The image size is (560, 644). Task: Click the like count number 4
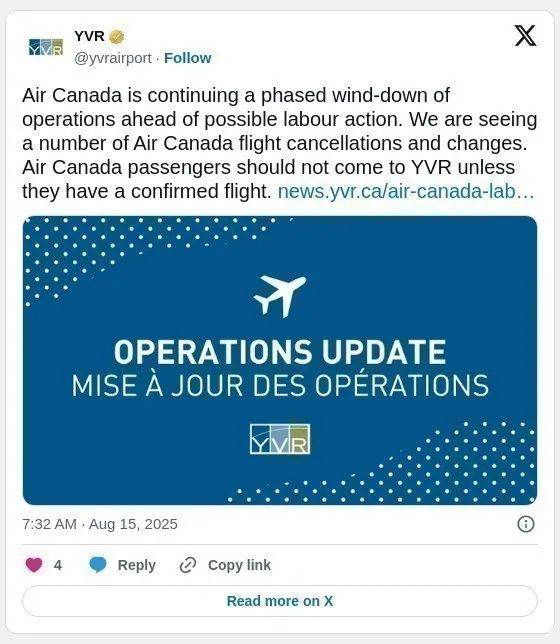click(58, 565)
